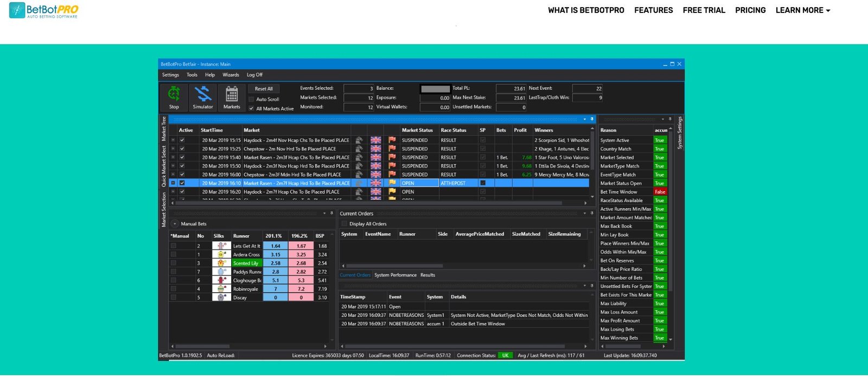This screenshot has height=380, width=868.
Task: Pin the Manual Bets panel
Action: pos(331,213)
